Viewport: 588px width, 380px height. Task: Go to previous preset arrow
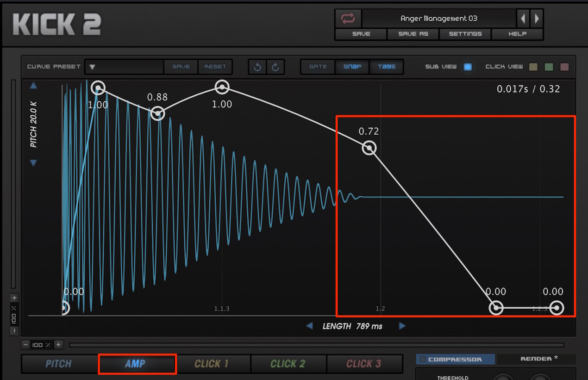click(x=523, y=19)
